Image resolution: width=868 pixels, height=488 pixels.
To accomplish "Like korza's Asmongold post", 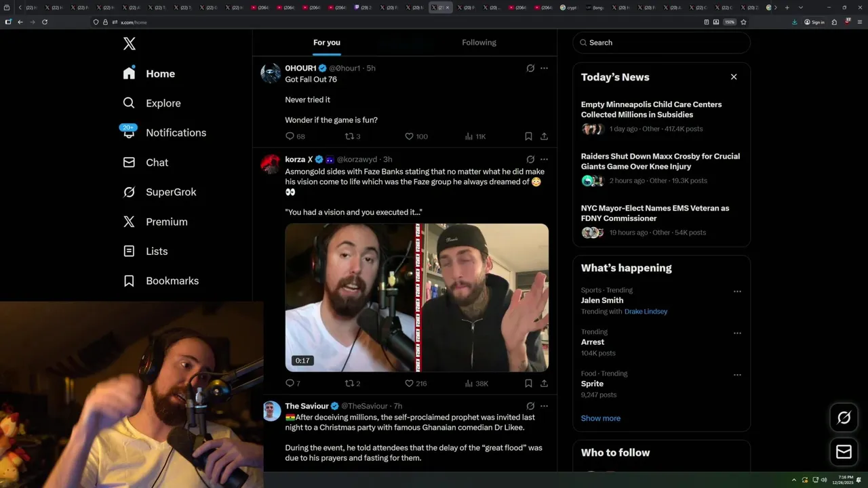I will (416, 384).
